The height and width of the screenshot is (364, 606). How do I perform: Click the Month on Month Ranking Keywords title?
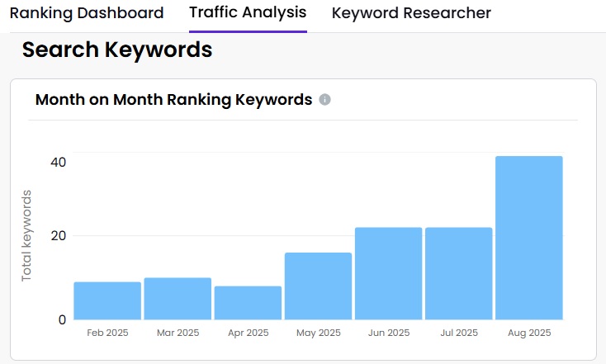pyautogui.click(x=173, y=100)
